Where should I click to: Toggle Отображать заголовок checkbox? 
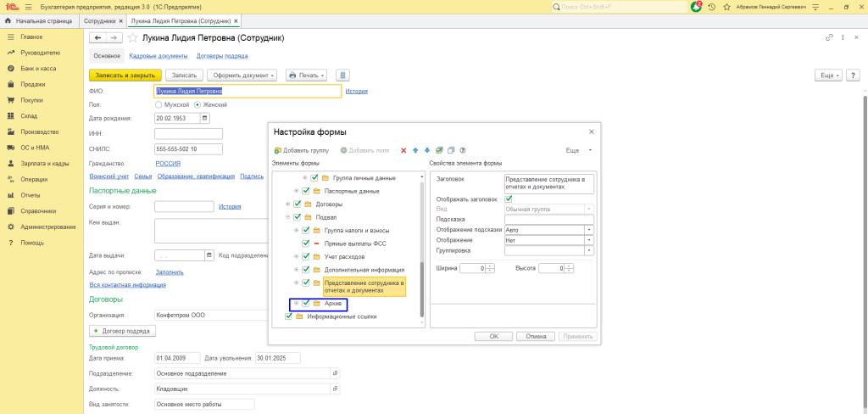pyautogui.click(x=509, y=199)
